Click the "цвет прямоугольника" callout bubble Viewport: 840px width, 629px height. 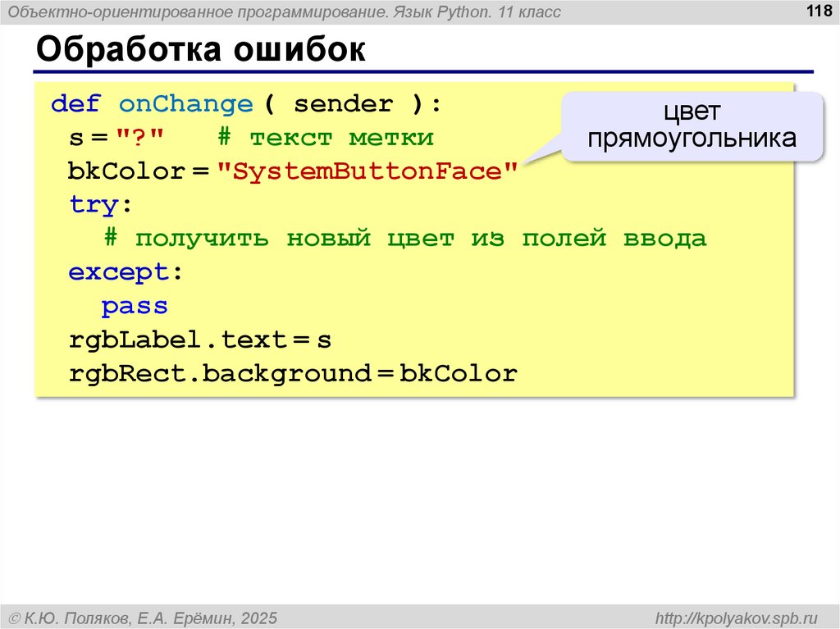click(692, 125)
